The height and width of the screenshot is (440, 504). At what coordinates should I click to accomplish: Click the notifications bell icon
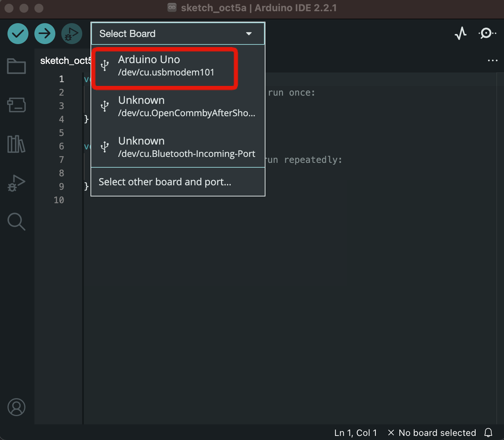488,433
